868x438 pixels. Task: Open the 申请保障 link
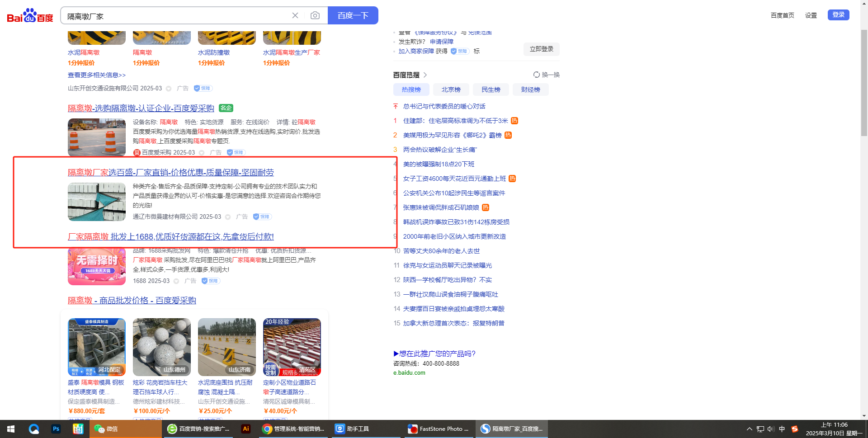pyautogui.click(x=442, y=42)
